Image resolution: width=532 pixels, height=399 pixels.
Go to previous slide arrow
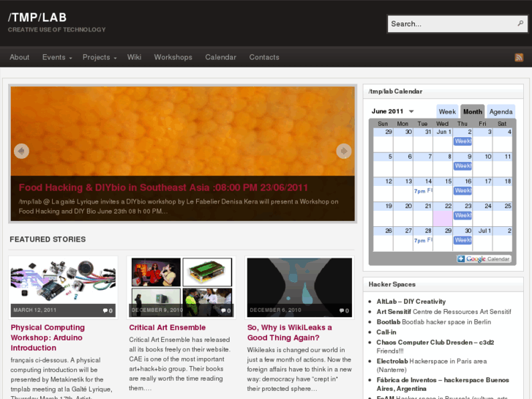pos(21,151)
